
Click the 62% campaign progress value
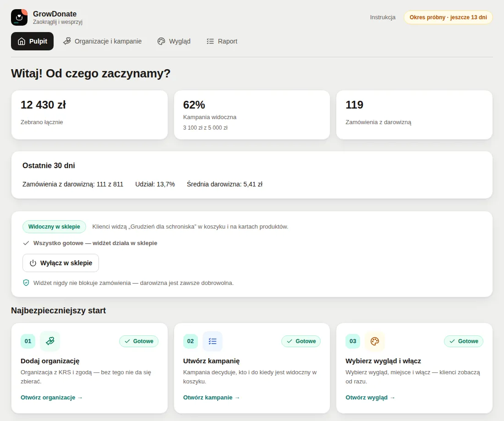pos(194,105)
